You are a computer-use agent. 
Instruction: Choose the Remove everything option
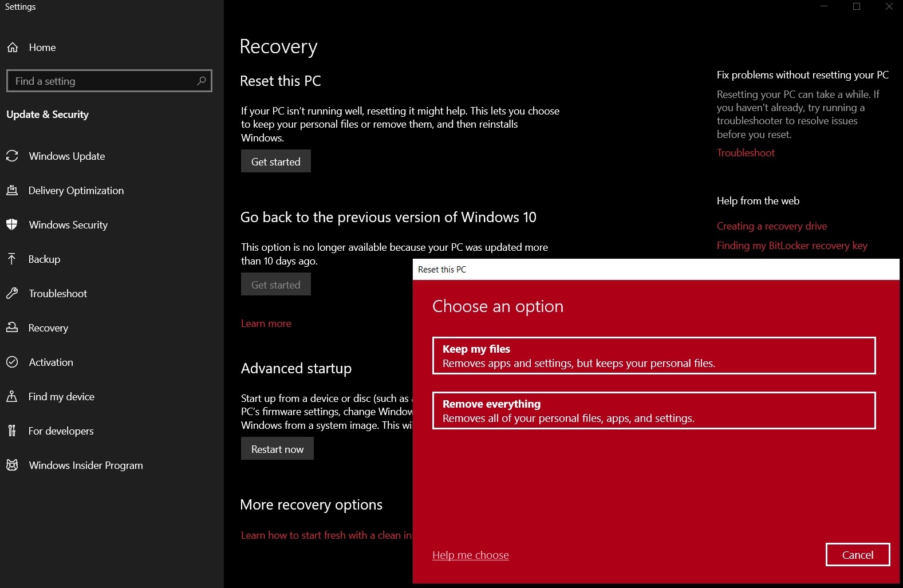(653, 411)
